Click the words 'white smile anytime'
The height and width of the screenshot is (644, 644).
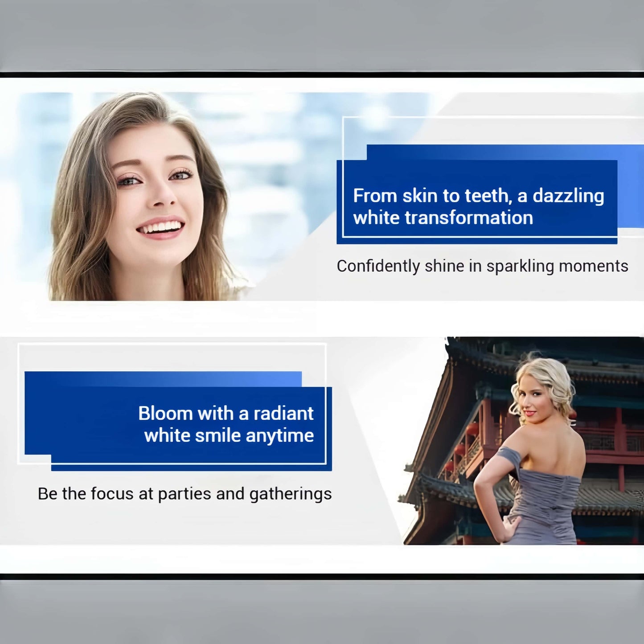(229, 435)
